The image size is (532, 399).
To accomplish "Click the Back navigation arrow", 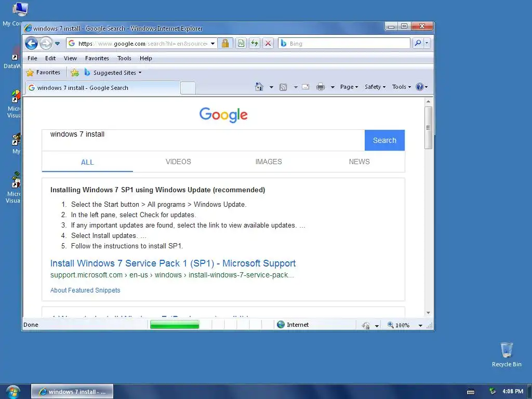I will (32, 44).
